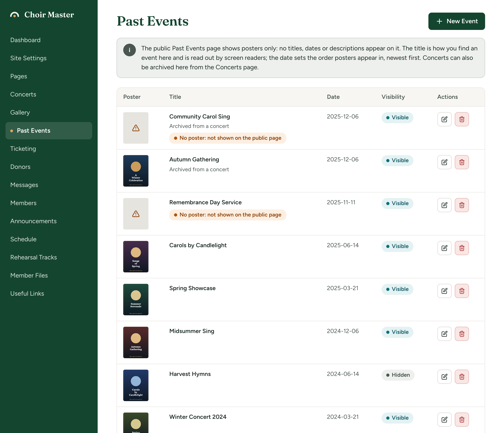Open the Autumn Gathering poster thumbnail

click(136, 171)
